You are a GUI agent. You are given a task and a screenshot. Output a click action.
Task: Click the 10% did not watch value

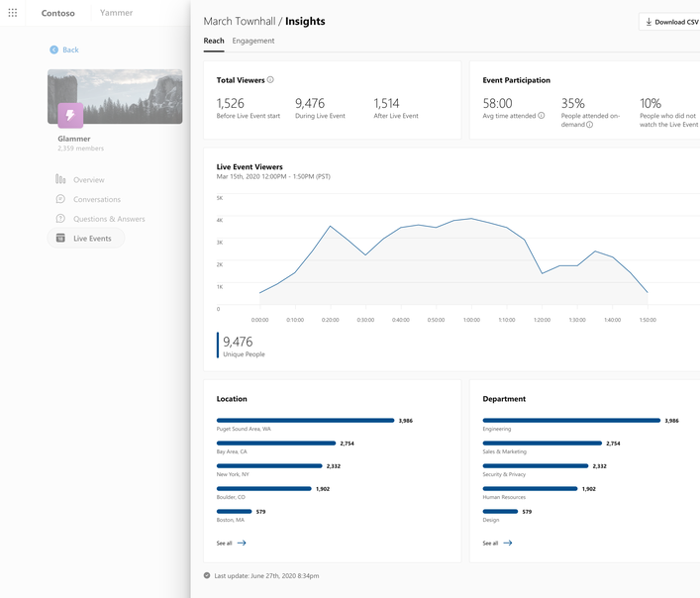650,104
